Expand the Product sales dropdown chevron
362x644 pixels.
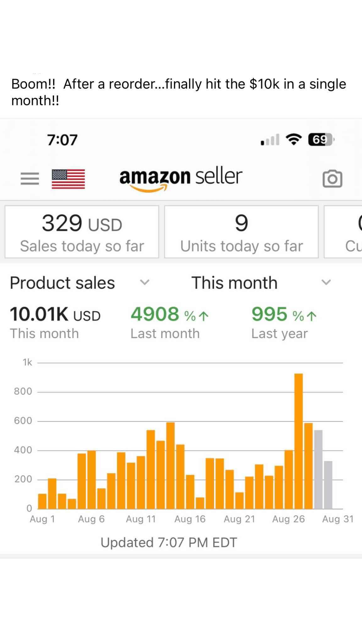tap(145, 282)
